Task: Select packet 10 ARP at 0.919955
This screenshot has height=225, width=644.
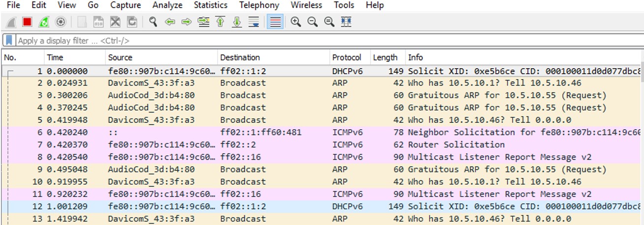Action: [320, 182]
